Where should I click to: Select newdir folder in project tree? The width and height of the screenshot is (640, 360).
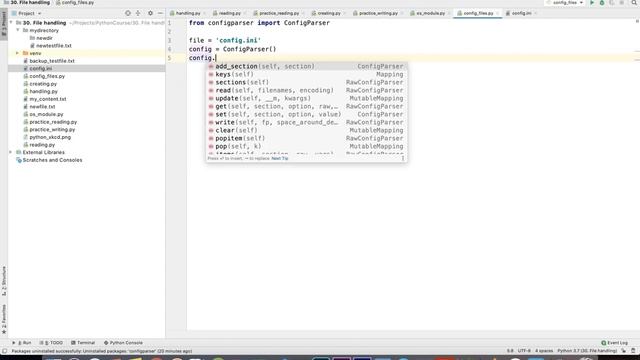point(44,38)
